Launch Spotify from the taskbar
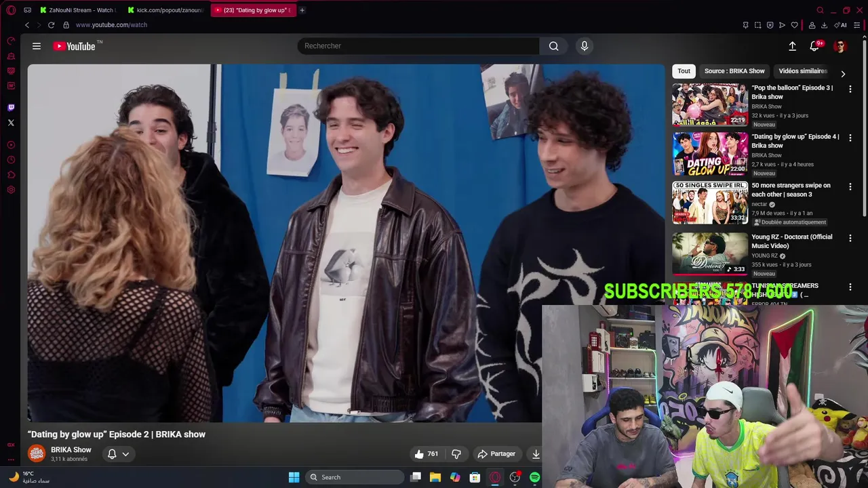 click(x=534, y=477)
